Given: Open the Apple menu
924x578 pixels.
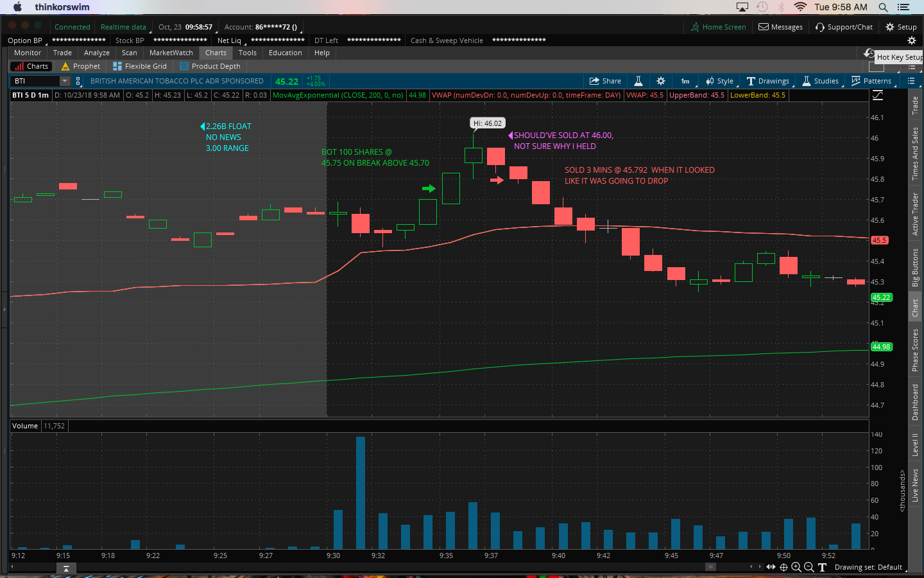Looking at the screenshot, I should 17,7.
